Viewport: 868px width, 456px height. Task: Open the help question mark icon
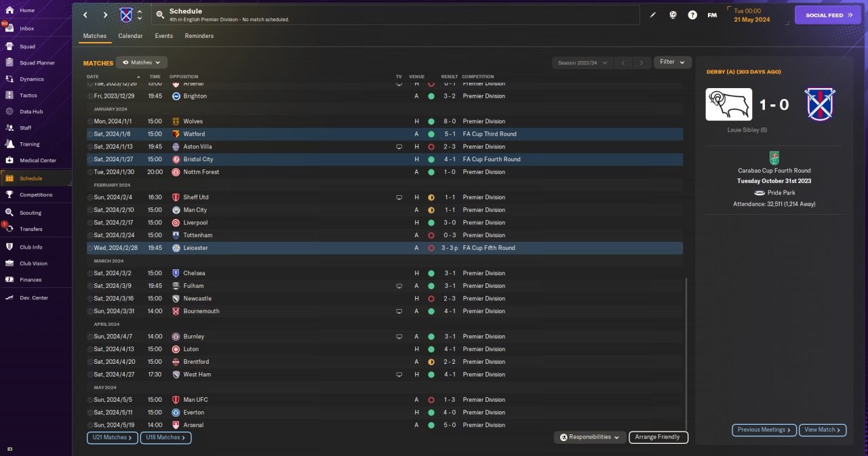click(x=692, y=15)
